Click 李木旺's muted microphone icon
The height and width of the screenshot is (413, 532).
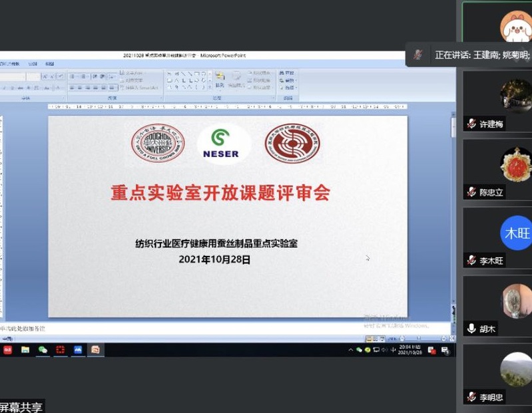(471, 261)
